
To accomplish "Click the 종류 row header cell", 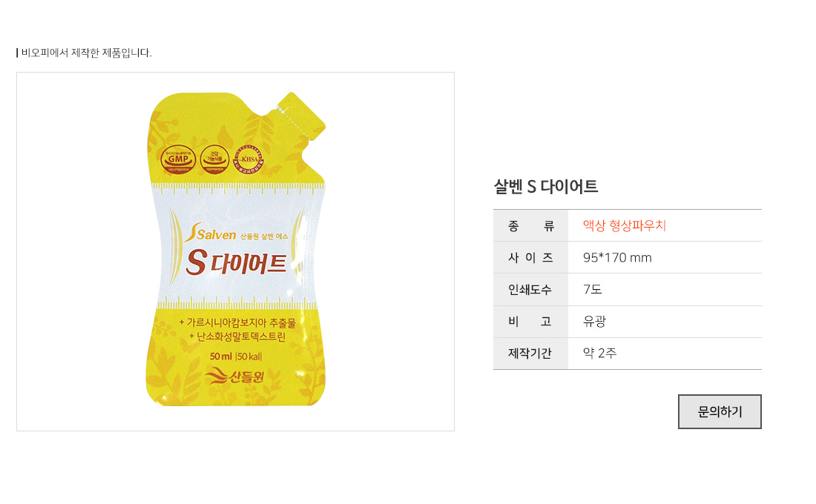I will point(531,226).
